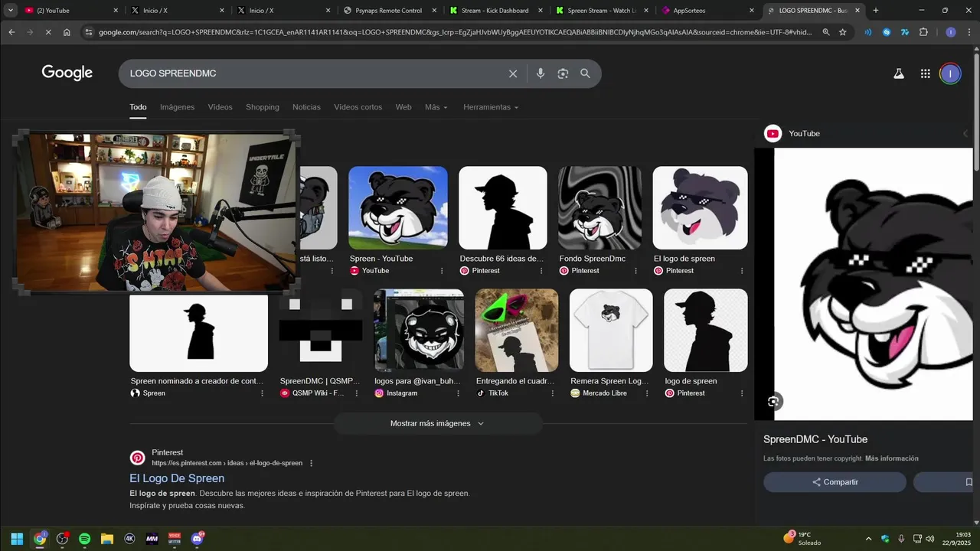Expand the 'Herramientas' dropdown

pos(491,107)
